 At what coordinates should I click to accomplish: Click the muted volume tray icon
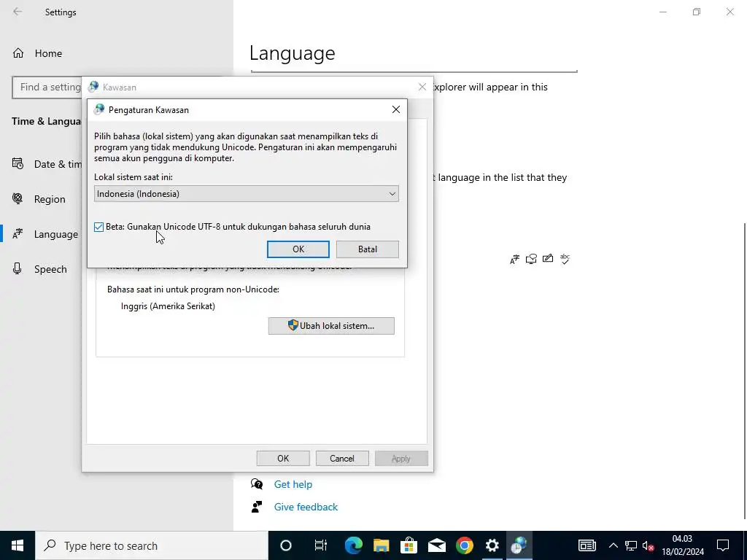point(648,545)
